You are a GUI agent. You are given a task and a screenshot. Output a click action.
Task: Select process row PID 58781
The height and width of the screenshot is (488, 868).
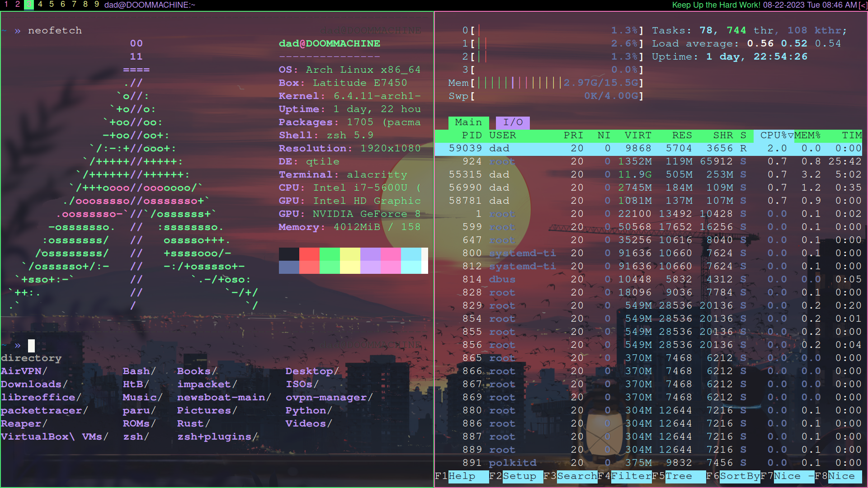coord(648,201)
